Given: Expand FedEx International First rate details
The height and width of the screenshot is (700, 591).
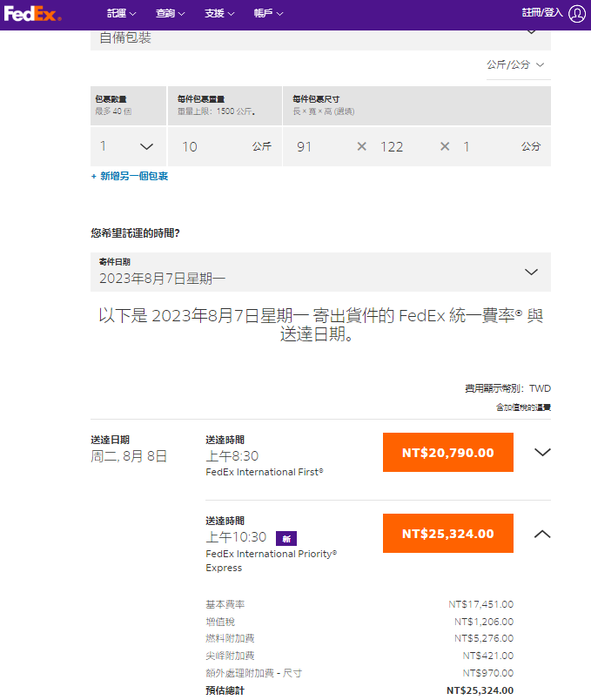Looking at the screenshot, I should [542, 452].
